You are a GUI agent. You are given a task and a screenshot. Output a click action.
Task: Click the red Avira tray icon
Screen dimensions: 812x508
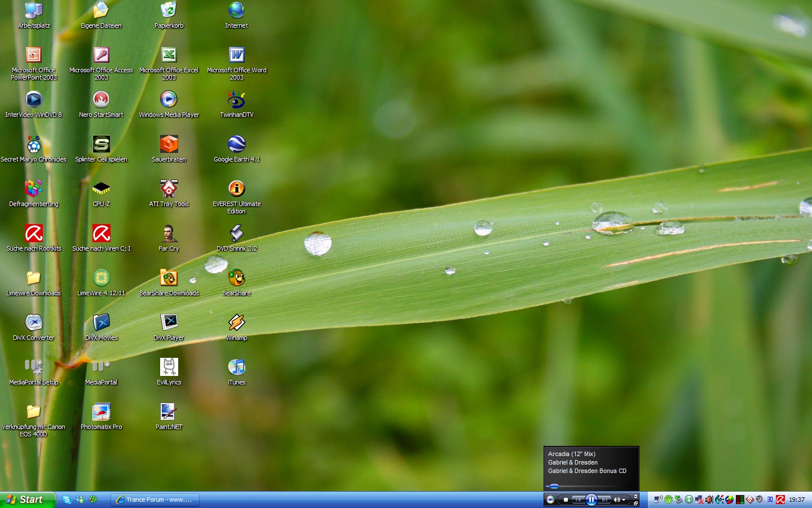(x=780, y=500)
